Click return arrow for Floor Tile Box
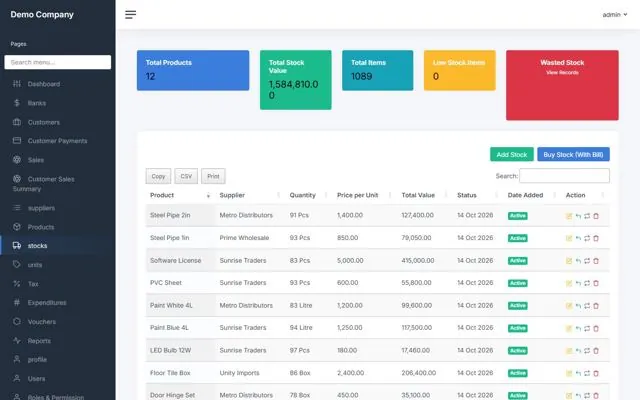Screen dimensions: 640x400 [578, 373]
